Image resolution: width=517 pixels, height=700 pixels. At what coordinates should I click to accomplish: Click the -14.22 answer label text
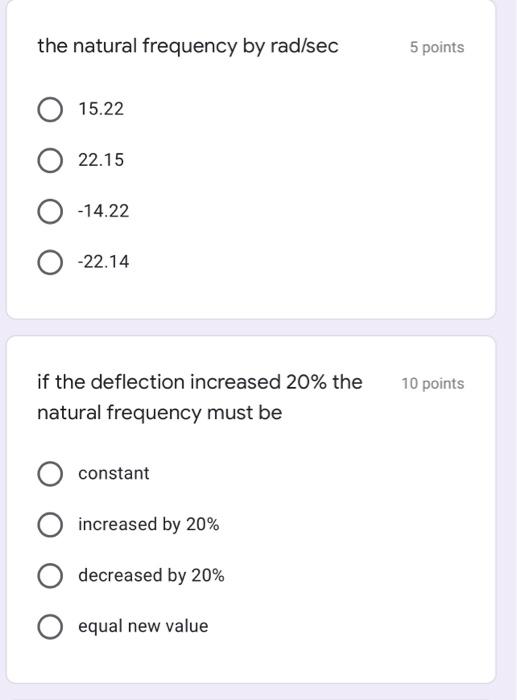(x=103, y=211)
